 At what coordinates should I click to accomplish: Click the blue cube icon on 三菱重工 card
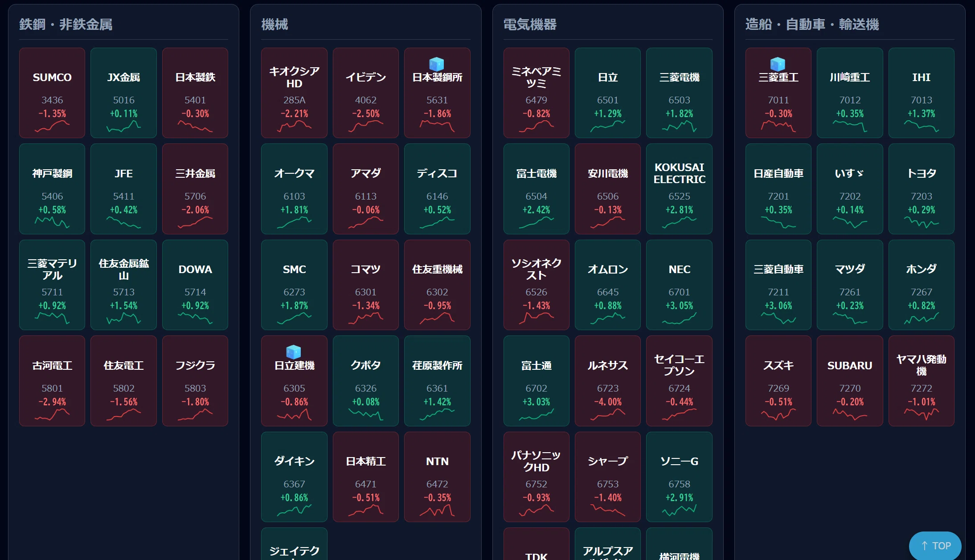pos(778,64)
